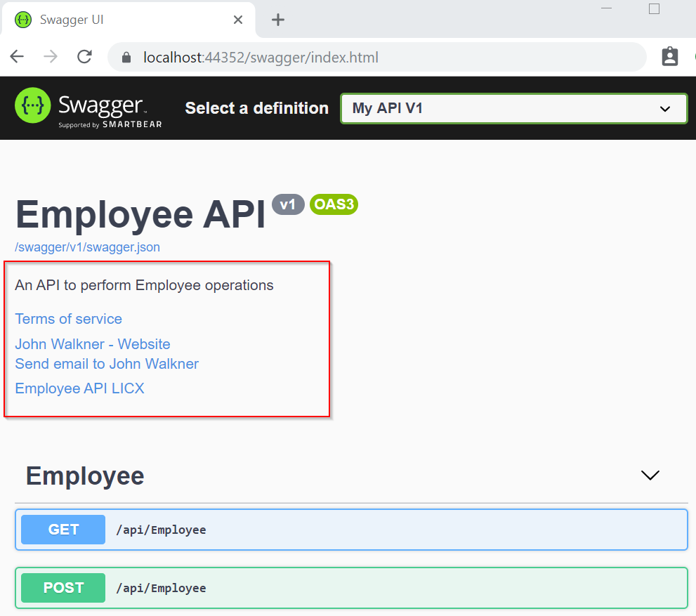Click the v1 version badge

[288, 204]
